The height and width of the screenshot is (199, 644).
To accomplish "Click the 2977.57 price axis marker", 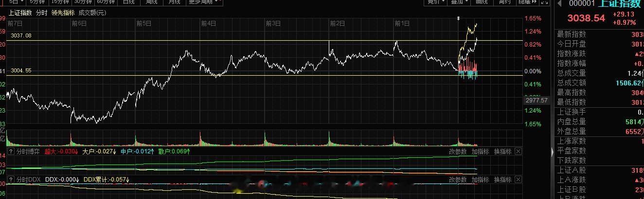I will [x=537, y=100].
